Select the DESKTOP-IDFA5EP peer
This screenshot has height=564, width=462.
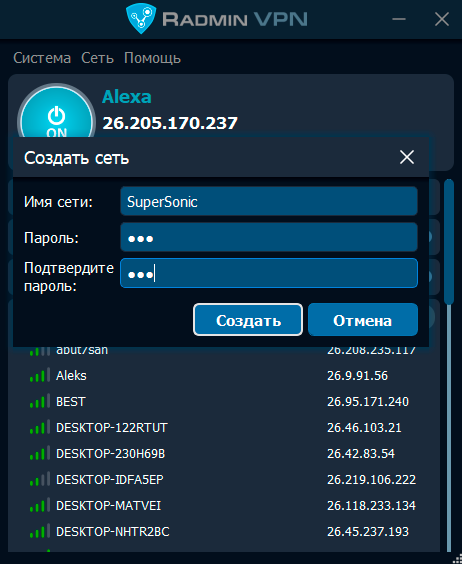point(223,479)
